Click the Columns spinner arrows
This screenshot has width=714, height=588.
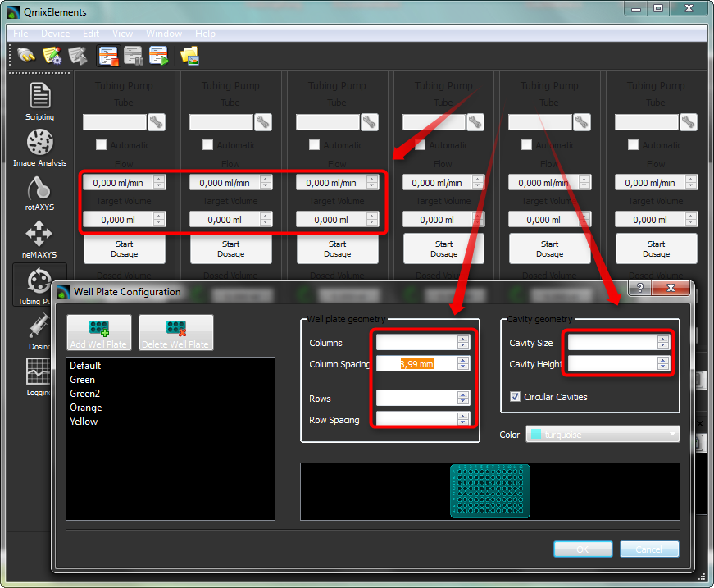(x=463, y=343)
